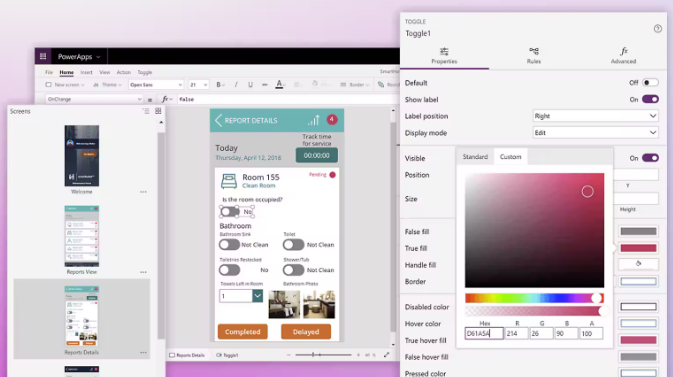Click the fx formula icon
Screen dimensions: 673x377
[x=165, y=99]
